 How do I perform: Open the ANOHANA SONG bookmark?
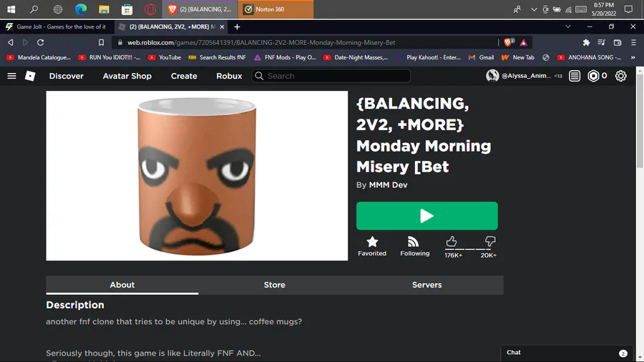point(590,57)
